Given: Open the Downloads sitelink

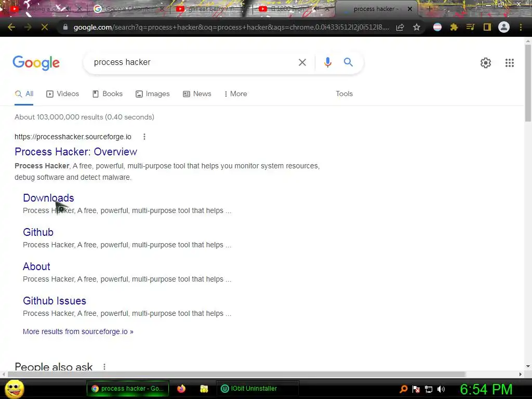Looking at the screenshot, I should point(48,198).
